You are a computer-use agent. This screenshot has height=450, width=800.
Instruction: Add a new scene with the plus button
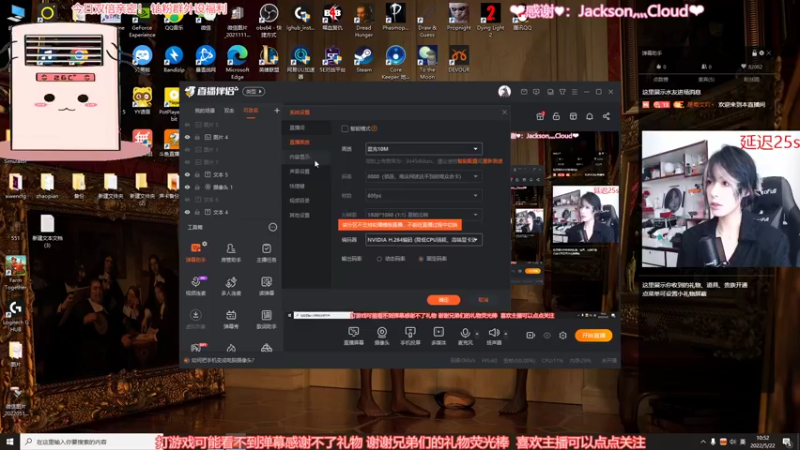[277, 110]
